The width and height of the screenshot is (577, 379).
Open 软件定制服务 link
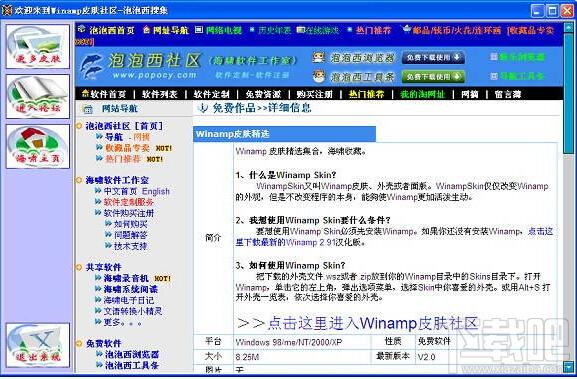(129, 202)
